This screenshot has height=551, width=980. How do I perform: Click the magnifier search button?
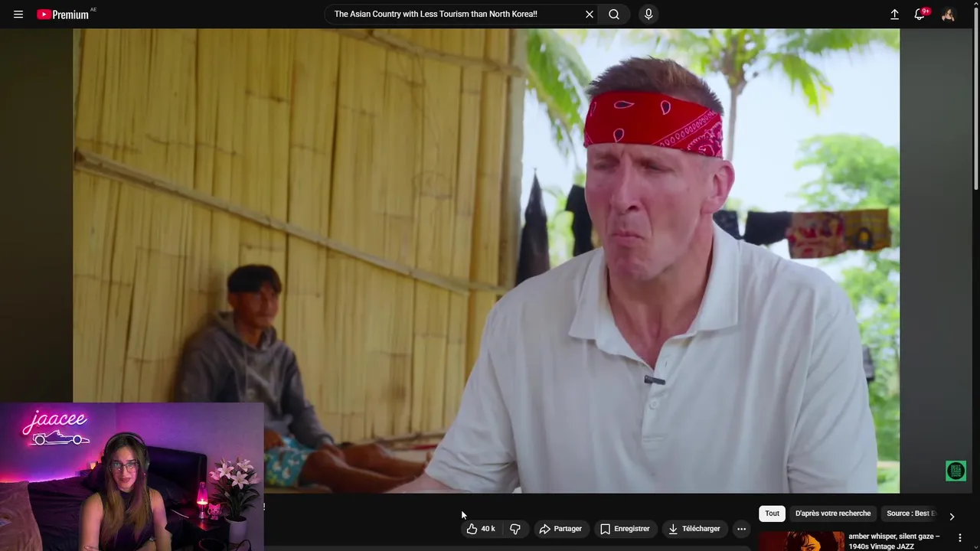(614, 14)
